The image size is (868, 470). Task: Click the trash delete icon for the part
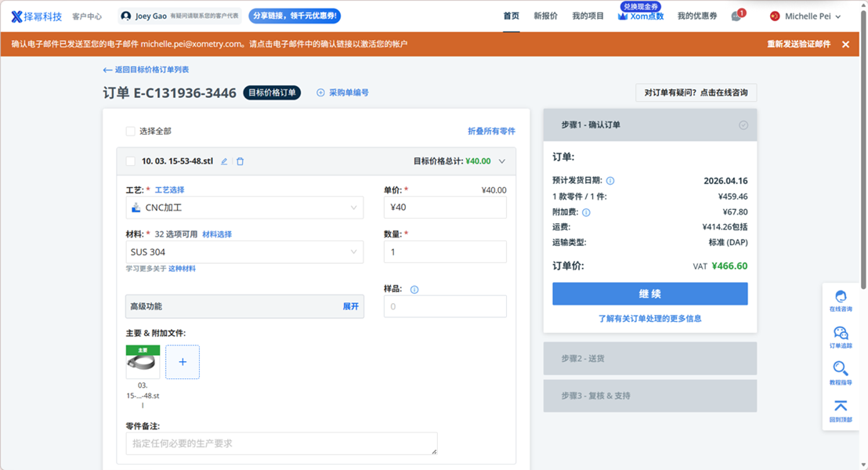click(241, 161)
